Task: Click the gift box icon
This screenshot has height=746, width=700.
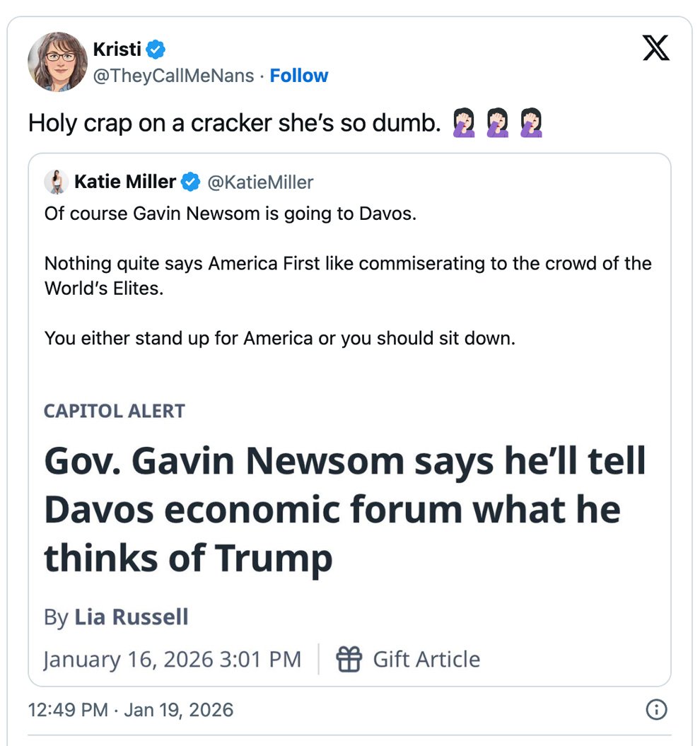Action: (x=349, y=659)
